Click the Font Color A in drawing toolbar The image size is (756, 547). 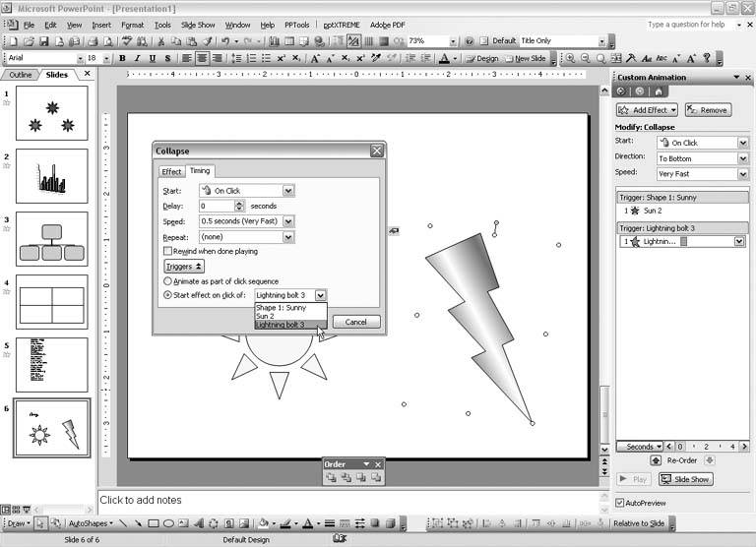coord(307,523)
